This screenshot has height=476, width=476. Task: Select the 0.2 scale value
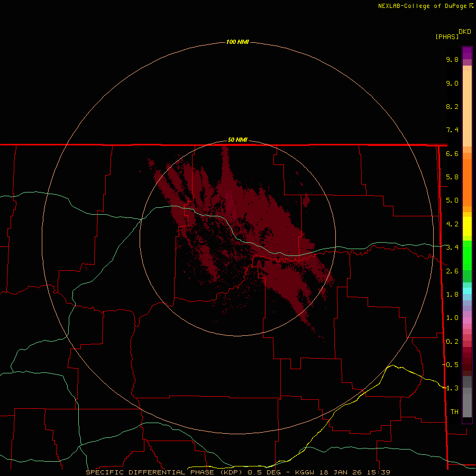pyautogui.click(x=452, y=342)
